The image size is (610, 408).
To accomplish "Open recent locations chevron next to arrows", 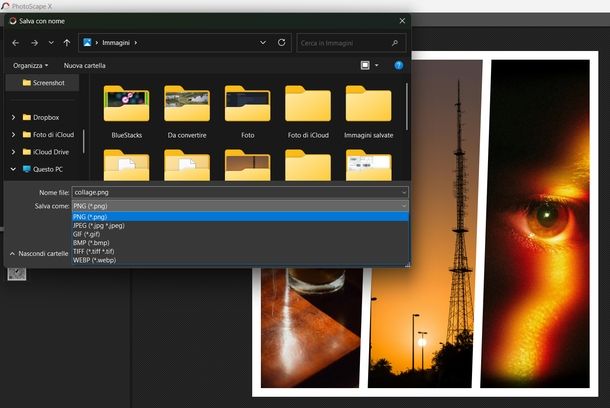I will coord(51,43).
